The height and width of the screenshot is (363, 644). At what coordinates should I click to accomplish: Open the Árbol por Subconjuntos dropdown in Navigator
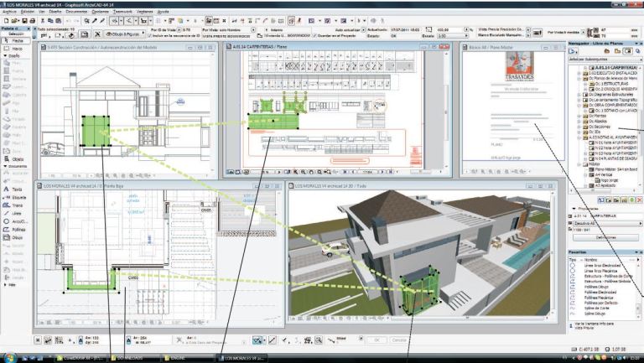point(605,60)
